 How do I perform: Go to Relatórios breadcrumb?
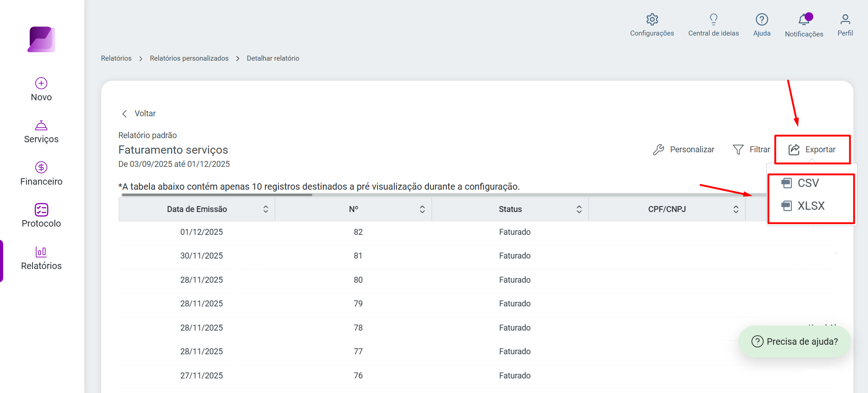116,58
